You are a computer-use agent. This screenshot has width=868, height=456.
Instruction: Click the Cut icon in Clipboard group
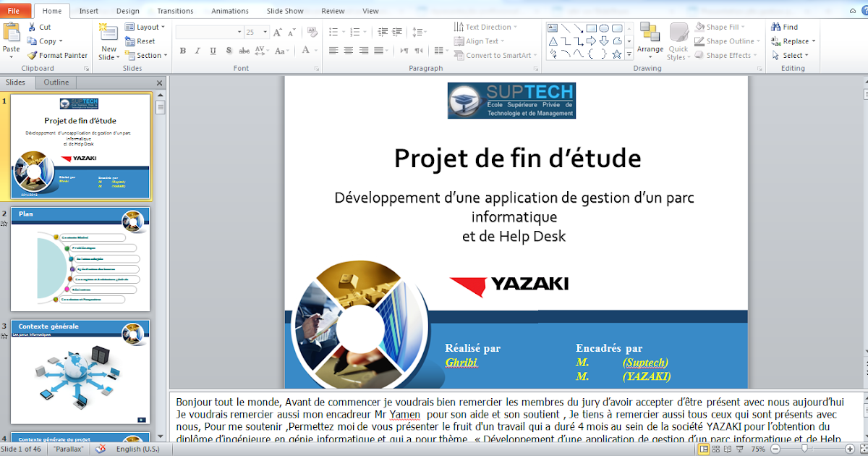tap(31, 28)
